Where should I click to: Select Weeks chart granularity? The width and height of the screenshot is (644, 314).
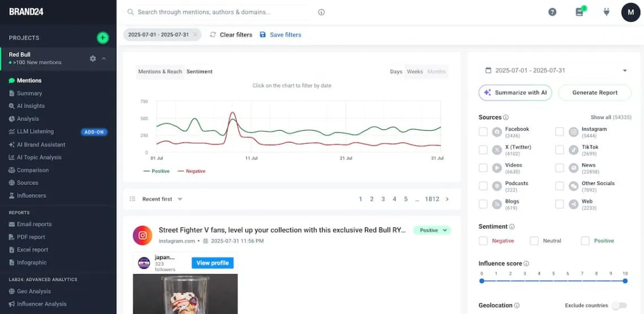click(x=415, y=72)
